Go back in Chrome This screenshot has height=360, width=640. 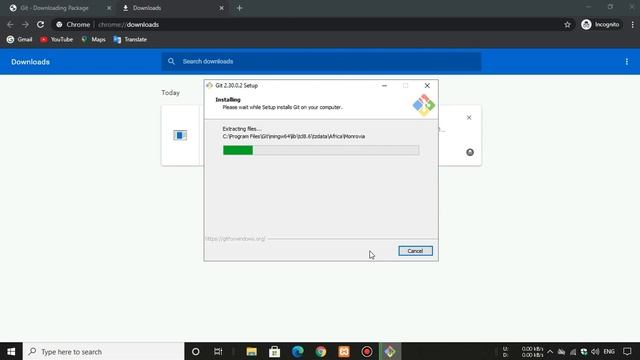[10, 24]
